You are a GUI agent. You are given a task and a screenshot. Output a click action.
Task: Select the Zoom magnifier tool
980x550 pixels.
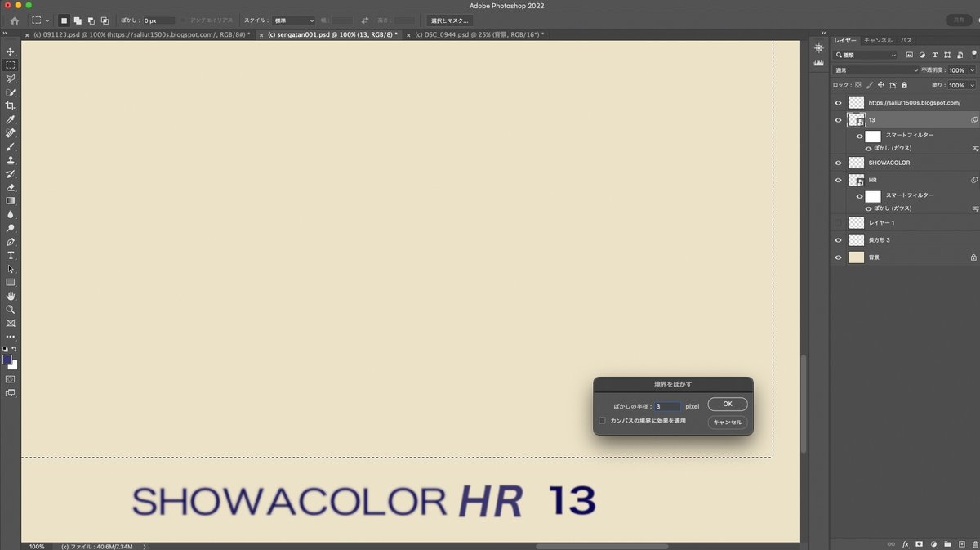pos(11,310)
